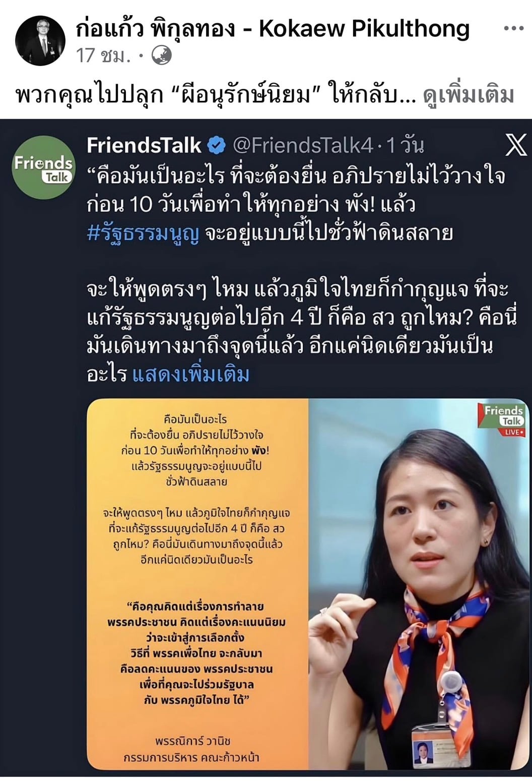The width and height of the screenshot is (532, 781).
Task: Tap the Kokaew Pikulthong profile picture
Action: pyautogui.click(x=41, y=40)
